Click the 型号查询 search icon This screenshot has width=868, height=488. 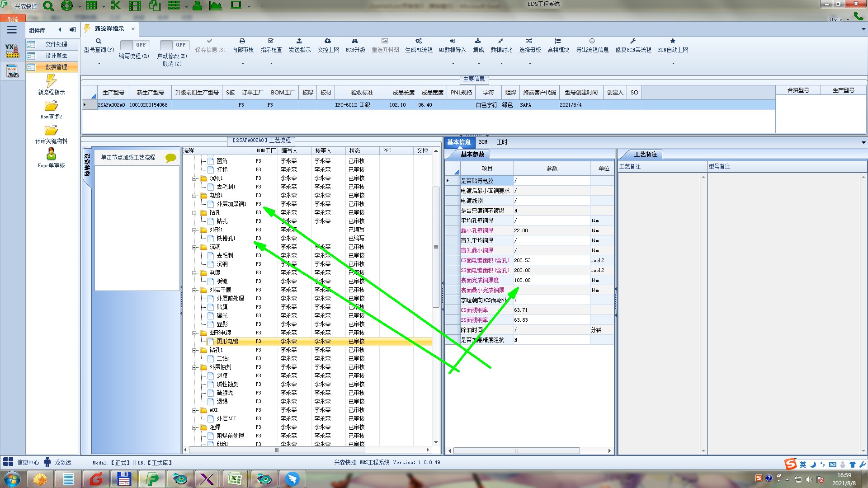coord(99,41)
